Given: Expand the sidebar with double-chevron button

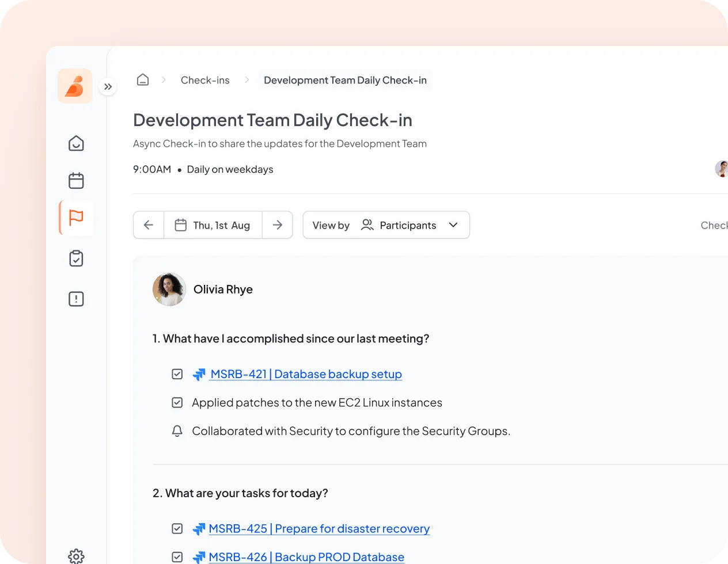Looking at the screenshot, I should (x=108, y=87).
